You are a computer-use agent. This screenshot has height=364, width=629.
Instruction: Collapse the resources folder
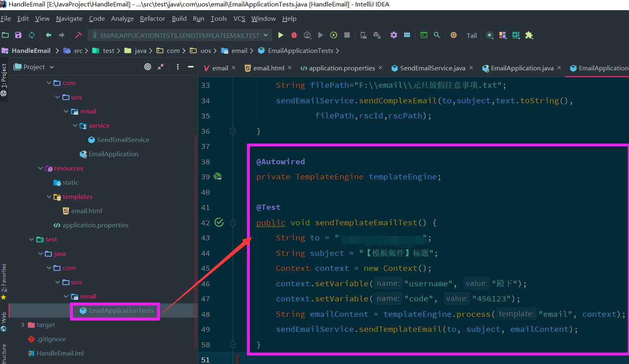click(40, 168)
